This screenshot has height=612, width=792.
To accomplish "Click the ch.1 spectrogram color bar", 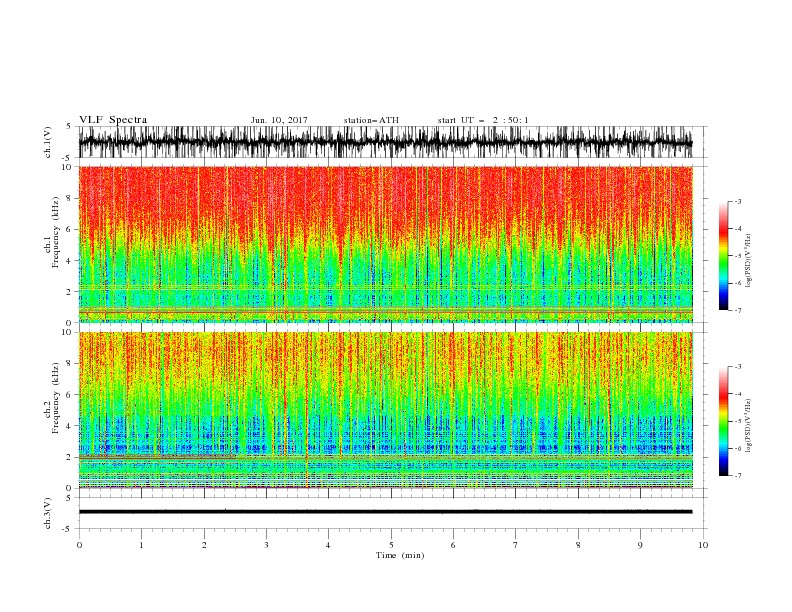I will click(x=723, y=255).
